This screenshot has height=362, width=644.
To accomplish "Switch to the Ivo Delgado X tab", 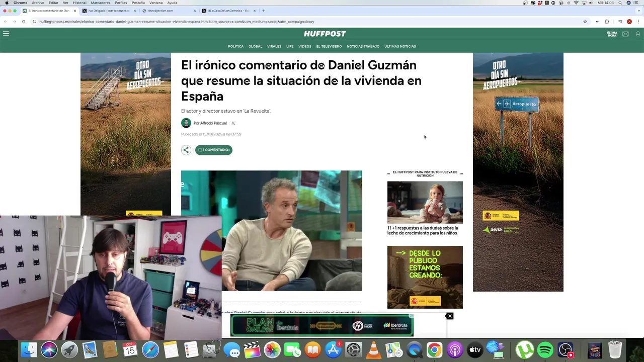I will click(108, 11).
